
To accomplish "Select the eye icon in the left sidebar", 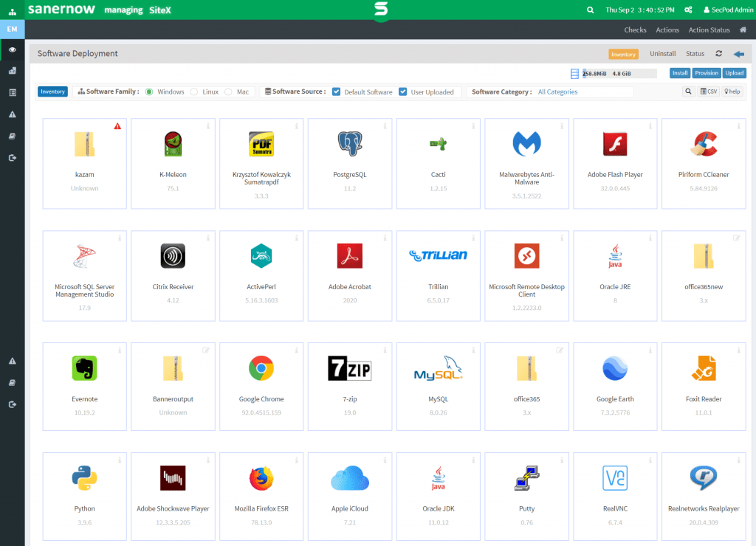I will (x=13, y=49).
